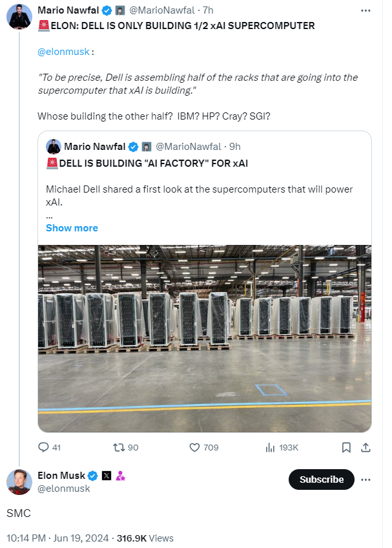Open more options on Mario's post
392x548 pixels.
pyautogui.click(x=366, y=11)
